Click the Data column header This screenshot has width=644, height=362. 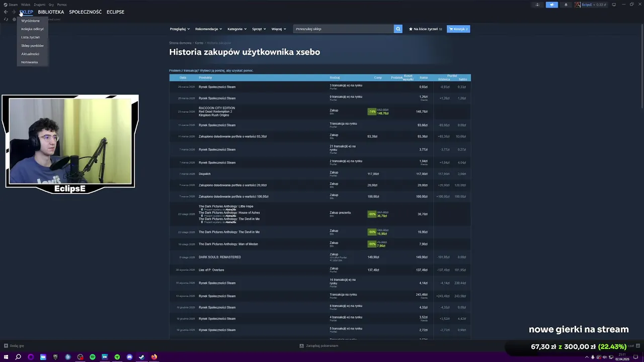[183, 77]
